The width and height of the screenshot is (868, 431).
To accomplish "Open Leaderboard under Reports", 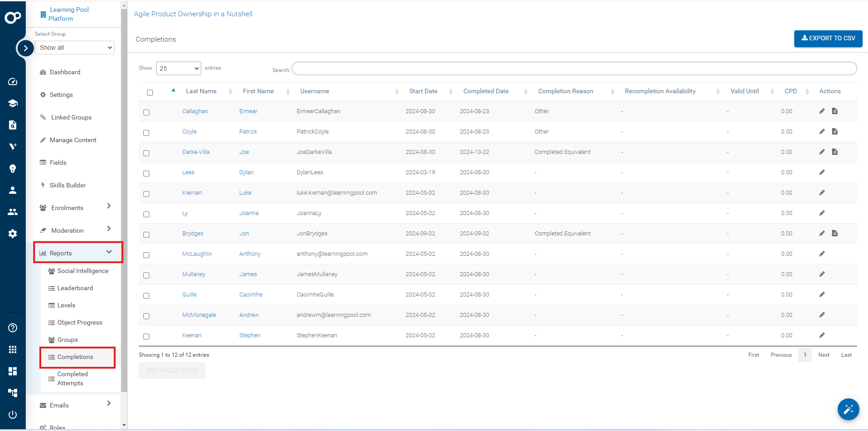I will pos(75,288).
